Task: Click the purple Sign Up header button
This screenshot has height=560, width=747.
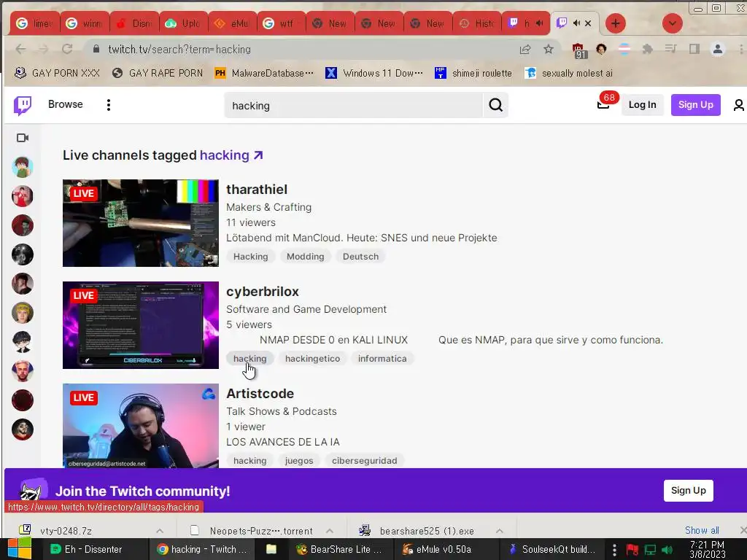Action: pos(695,105)
